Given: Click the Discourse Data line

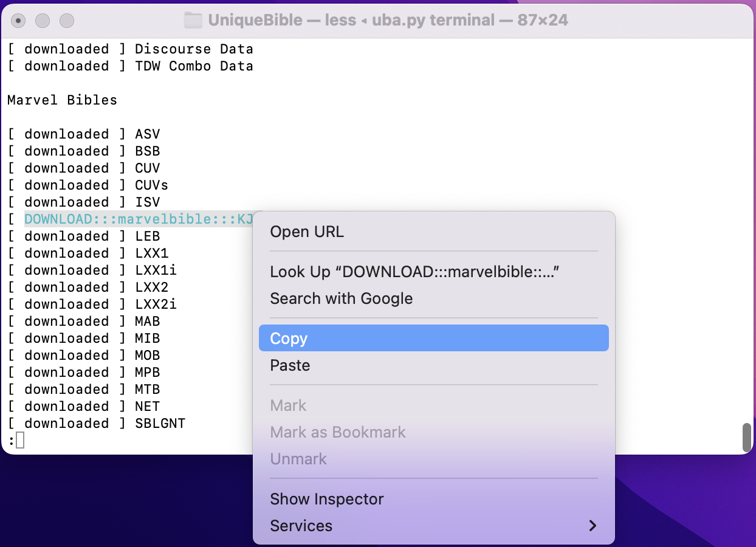Looking at the screenshot, I should coord(130,49).
